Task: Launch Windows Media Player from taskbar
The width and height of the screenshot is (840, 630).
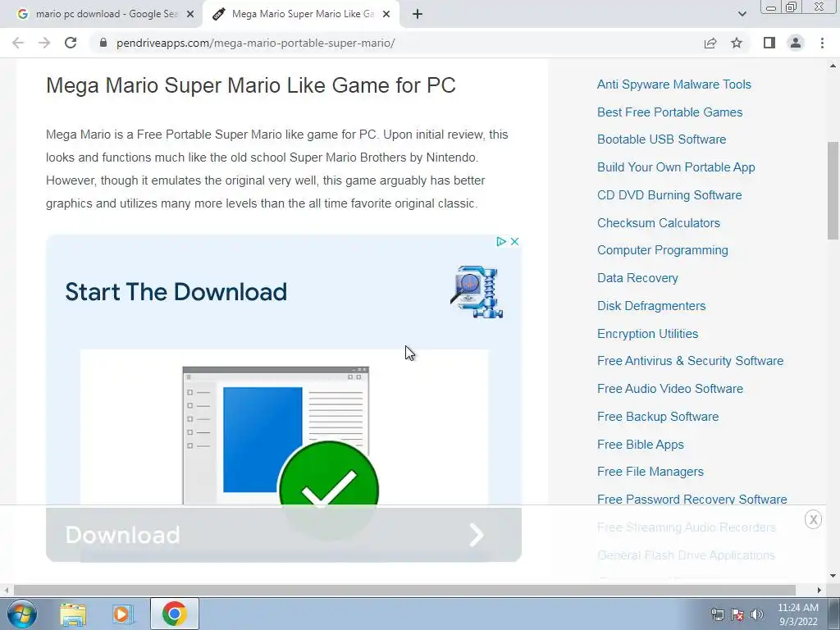Action: point(123,614)
